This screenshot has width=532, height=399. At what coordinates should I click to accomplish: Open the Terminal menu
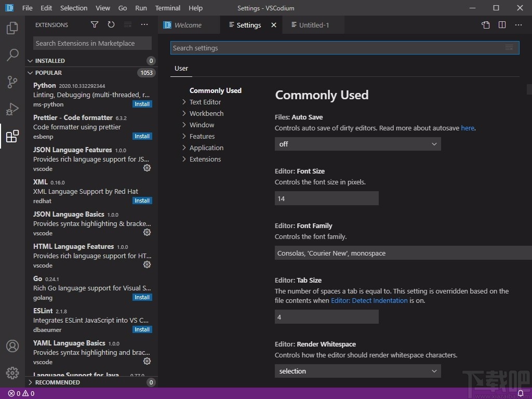167,8
